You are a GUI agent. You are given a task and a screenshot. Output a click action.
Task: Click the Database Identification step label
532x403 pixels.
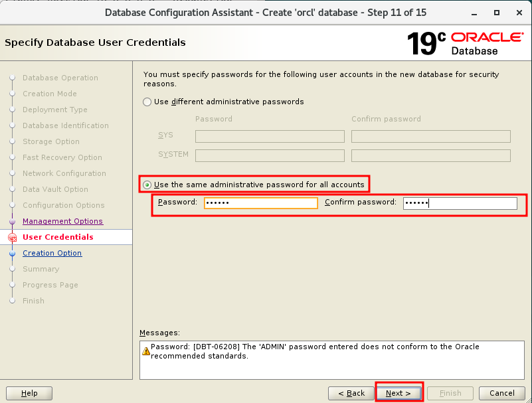pyautogui.click(x=66, y=125)
